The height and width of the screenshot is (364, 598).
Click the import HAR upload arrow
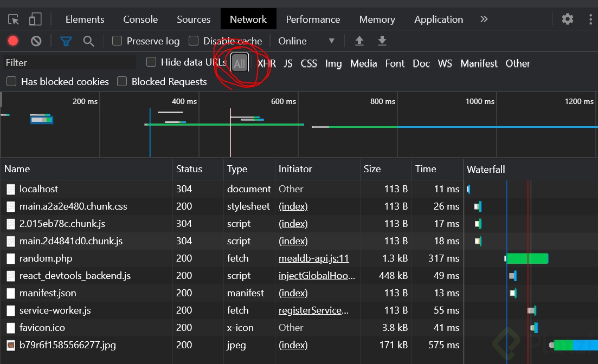tap(359, 41)
